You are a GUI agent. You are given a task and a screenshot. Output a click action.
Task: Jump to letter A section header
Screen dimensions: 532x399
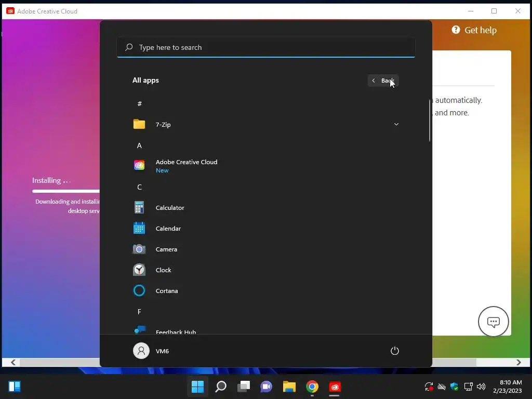pyautogui.click(x=139, y=145)
